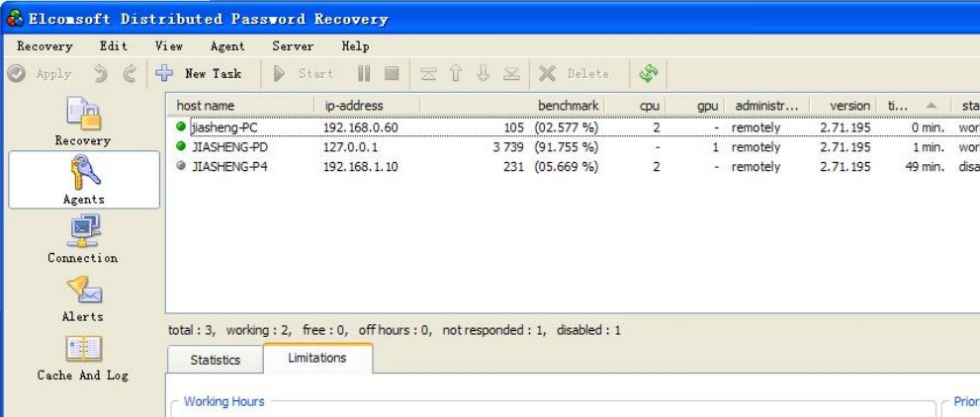980x417 pixels.
Task: Click IP address 192.168.0.60
Action: (360, 127)
